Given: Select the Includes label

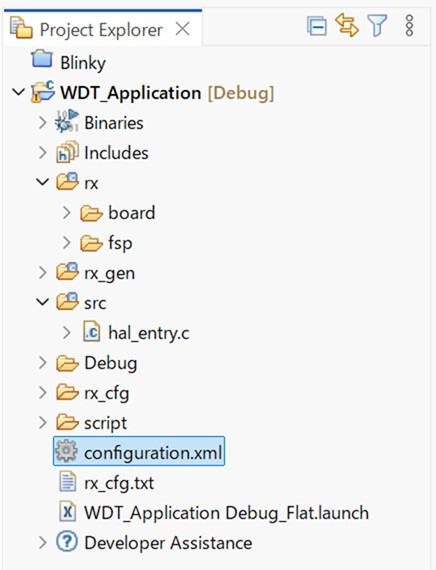Looking at the screenshot, I should point(116,153).
